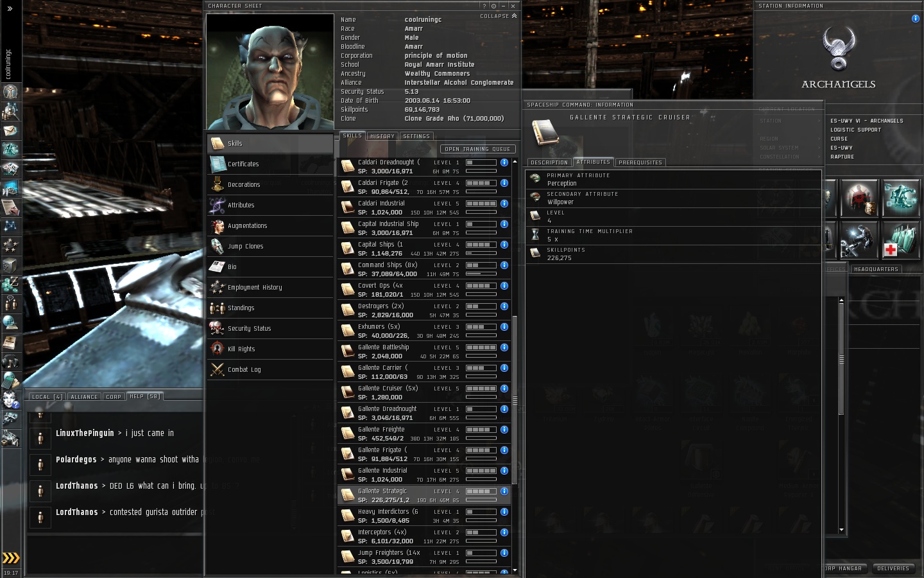Screen dimensions: 924x578
Task: Click the skill list scroll-down arrow
Action: (x=515, y=570)
